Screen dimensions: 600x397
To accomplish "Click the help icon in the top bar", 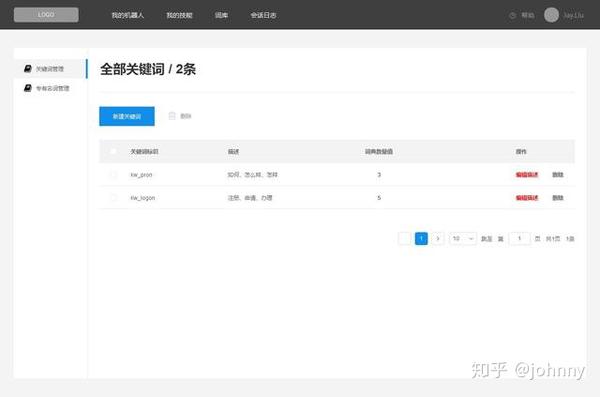I will click(x=513, y=15).
